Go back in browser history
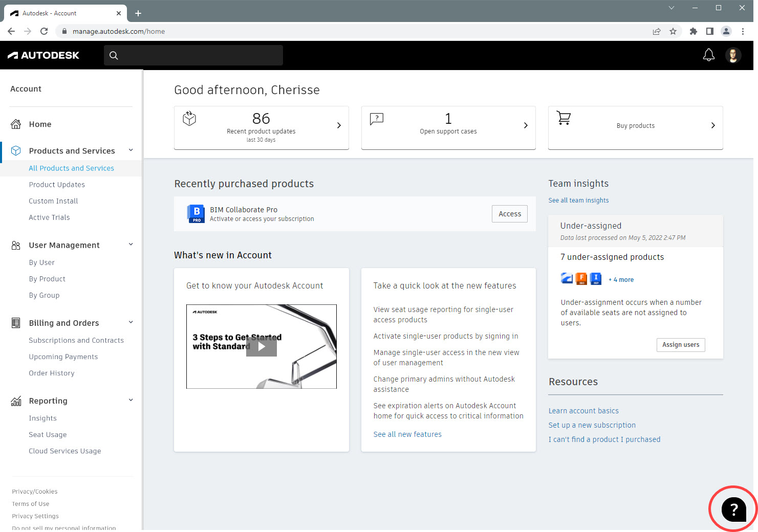 11,31
